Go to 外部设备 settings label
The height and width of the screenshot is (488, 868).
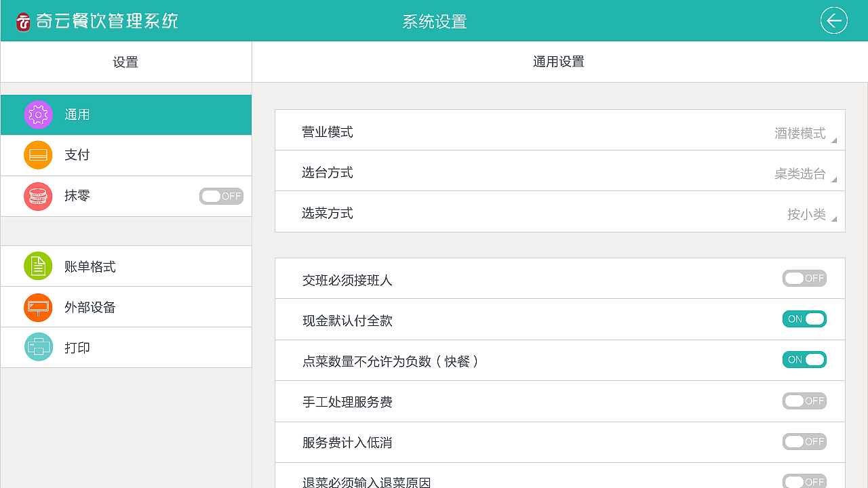coord(90,307)
